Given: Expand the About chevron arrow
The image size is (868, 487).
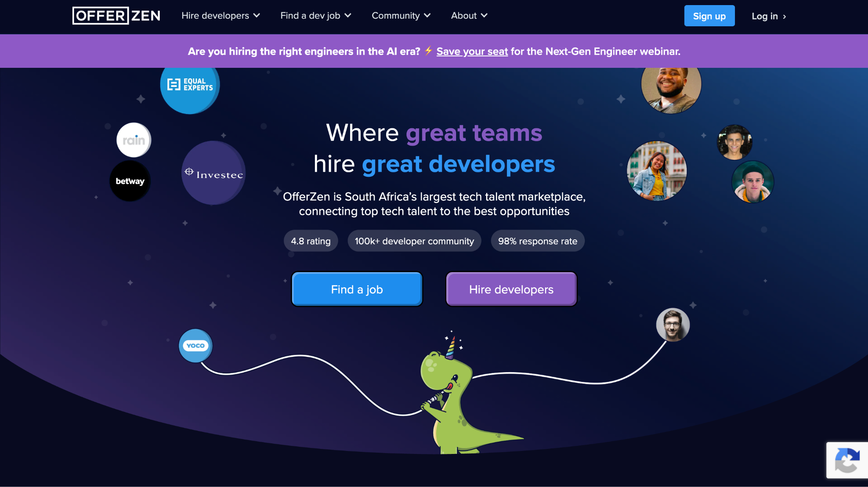Looking at the screenshot, I should tap(484, 16).
